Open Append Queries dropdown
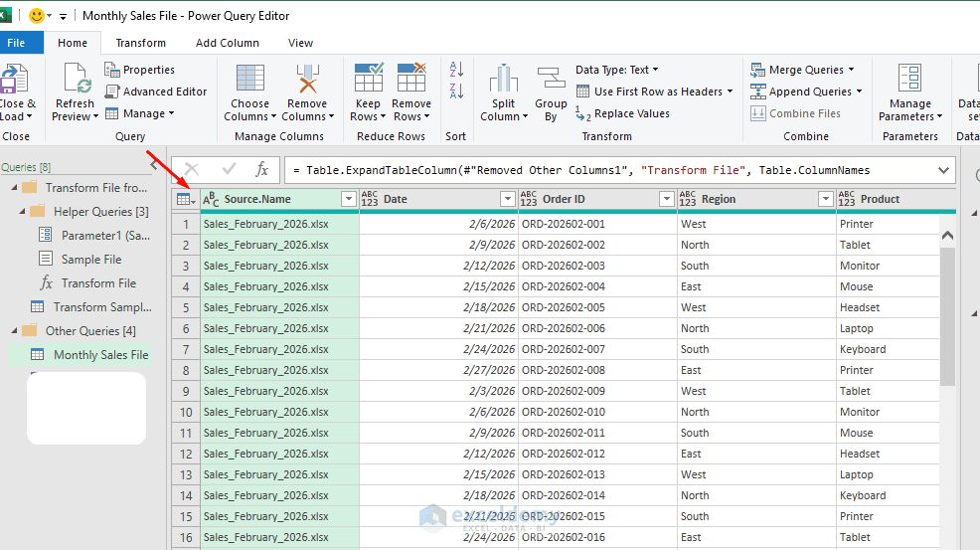Viewport: 980px width, 550px height. tap(860, 92)
